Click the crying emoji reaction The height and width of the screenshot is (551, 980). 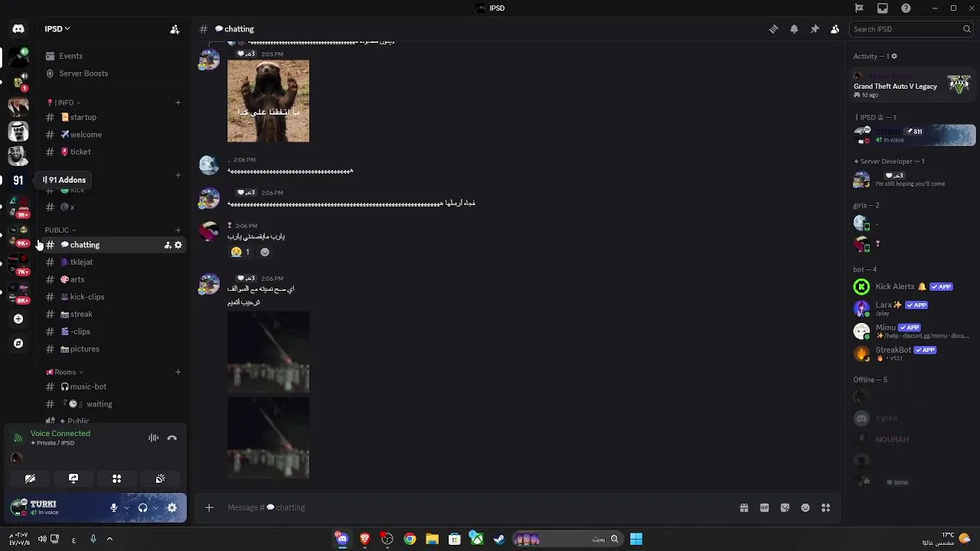pos(240,252)
